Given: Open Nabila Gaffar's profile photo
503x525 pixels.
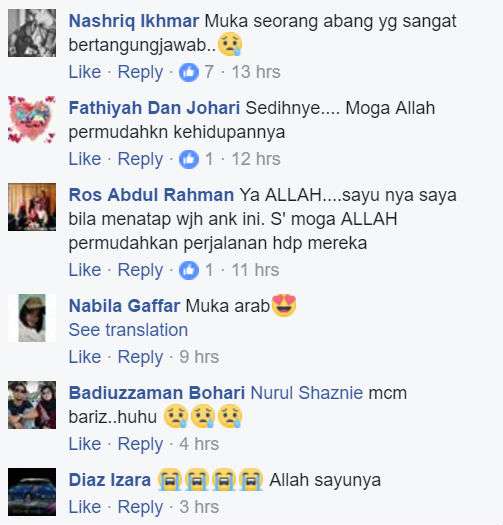Looking at the screenshot, I should tap(32, 318).
